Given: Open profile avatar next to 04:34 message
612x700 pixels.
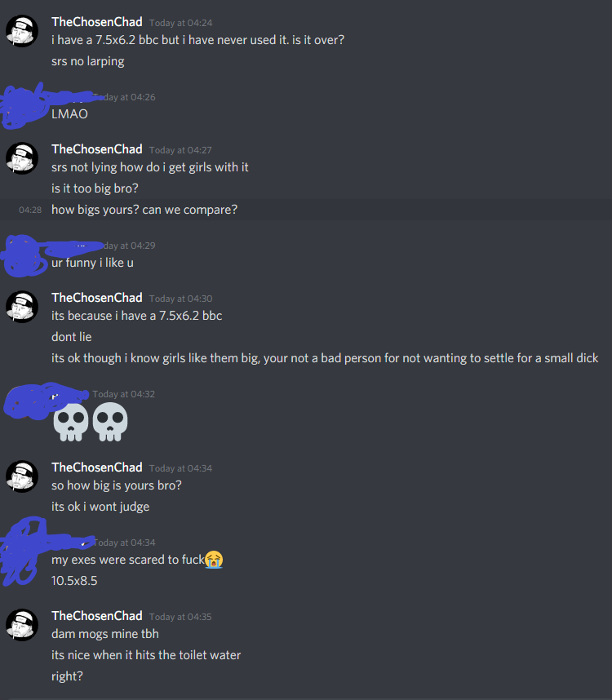Looking at the screenshot, I should coord(22,476).
